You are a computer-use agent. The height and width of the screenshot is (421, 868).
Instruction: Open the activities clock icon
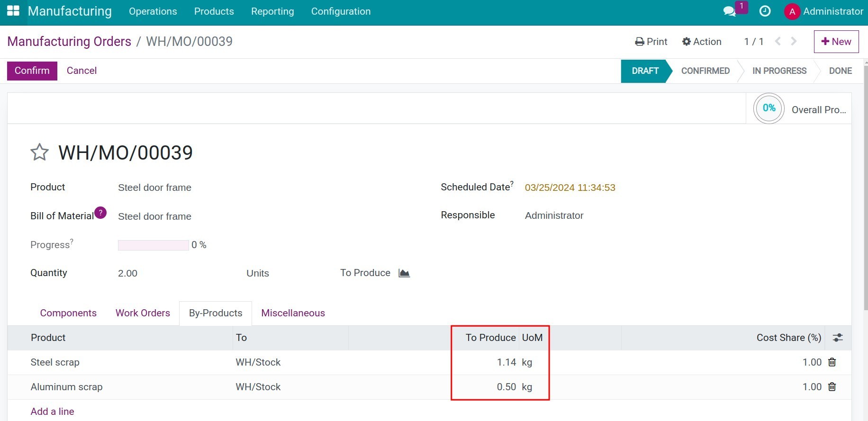tap(765, 11)
